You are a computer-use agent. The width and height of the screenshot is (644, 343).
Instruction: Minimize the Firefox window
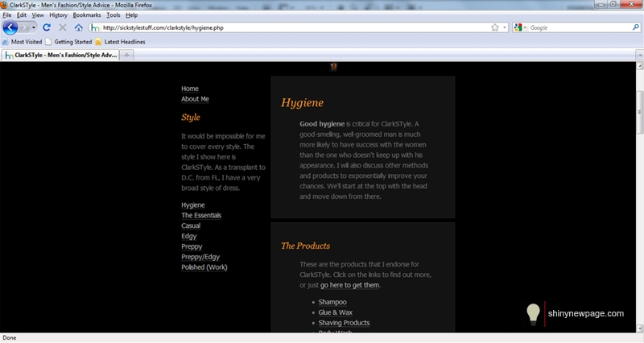[x=601, y=4]
